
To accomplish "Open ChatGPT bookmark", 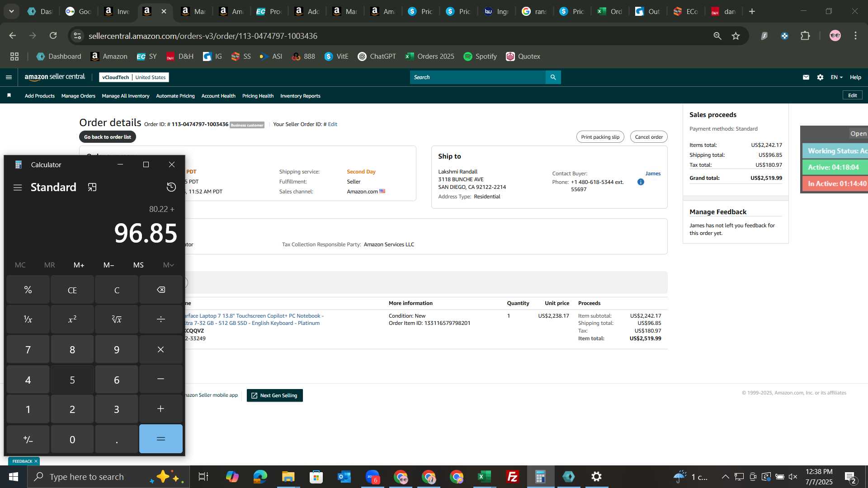I will pyautogui.click(x=377, y=56).
